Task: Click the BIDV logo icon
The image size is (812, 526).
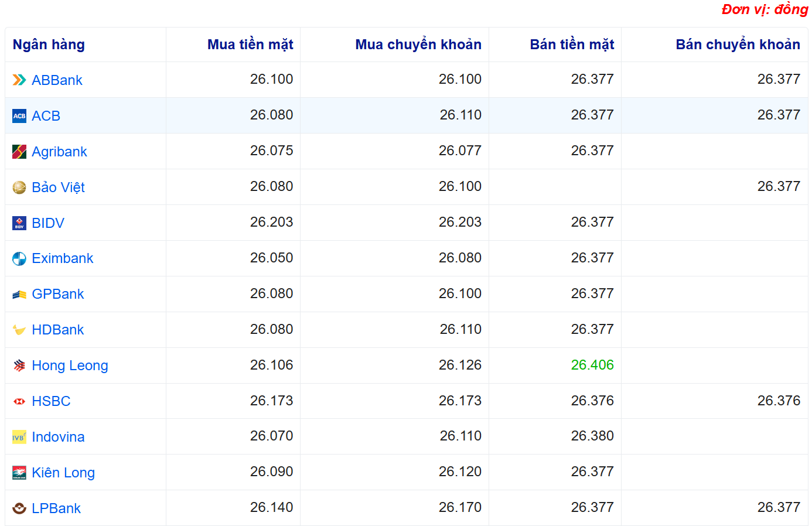Action: pos(19,223)
